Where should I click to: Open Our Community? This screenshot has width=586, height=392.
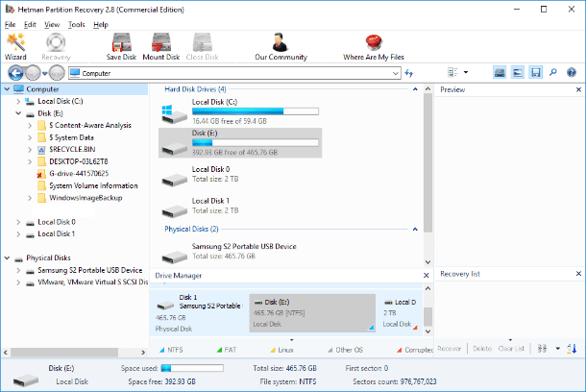pyautogui.click(x=281, y=47)
